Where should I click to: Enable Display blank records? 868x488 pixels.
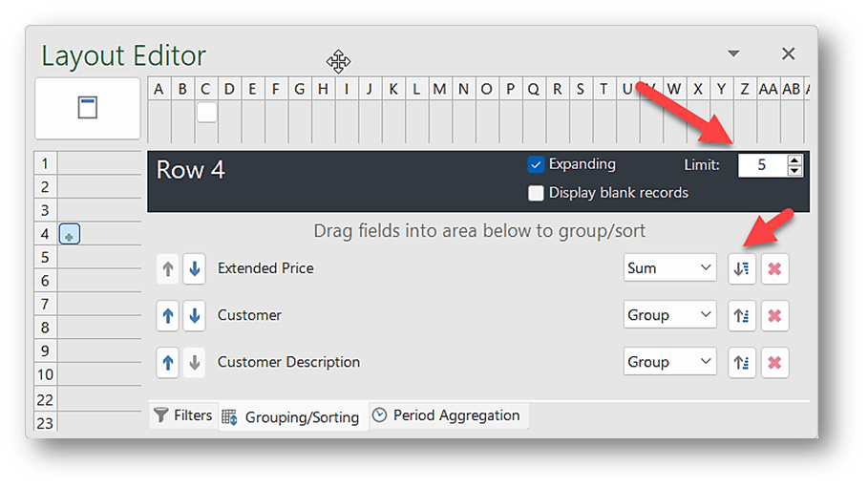(536, 193)
